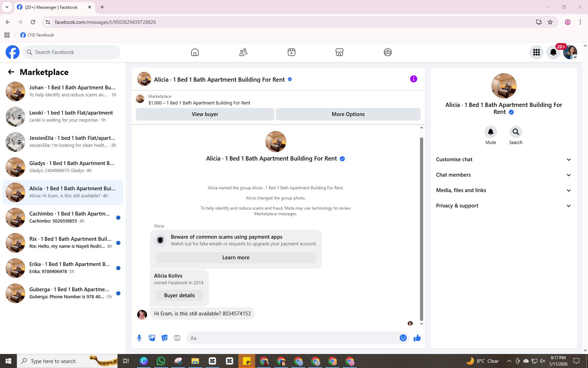This screenshot has height=368, width=588.
Task: Open the browser apps grid shortcut
Action: click(7, 35)
